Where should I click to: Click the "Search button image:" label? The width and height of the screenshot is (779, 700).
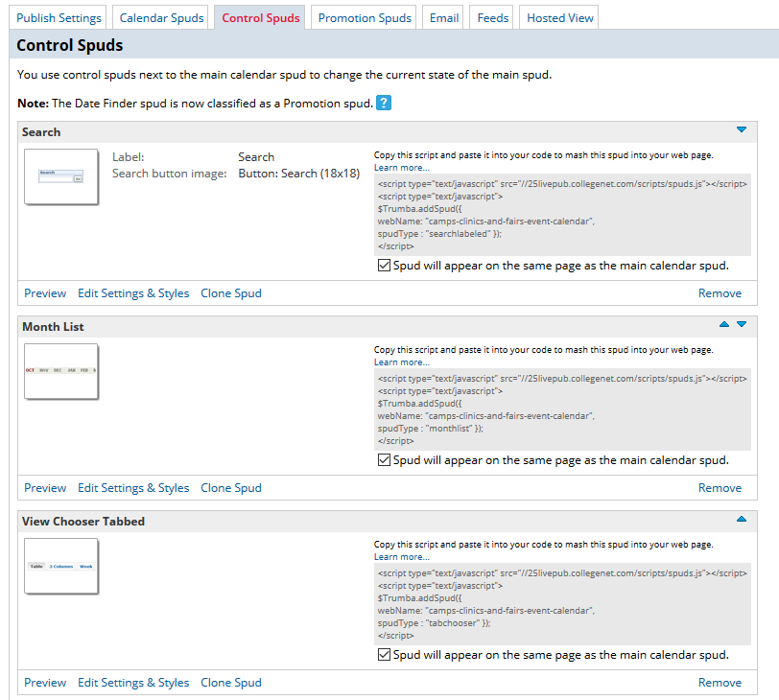coord(170,174)
